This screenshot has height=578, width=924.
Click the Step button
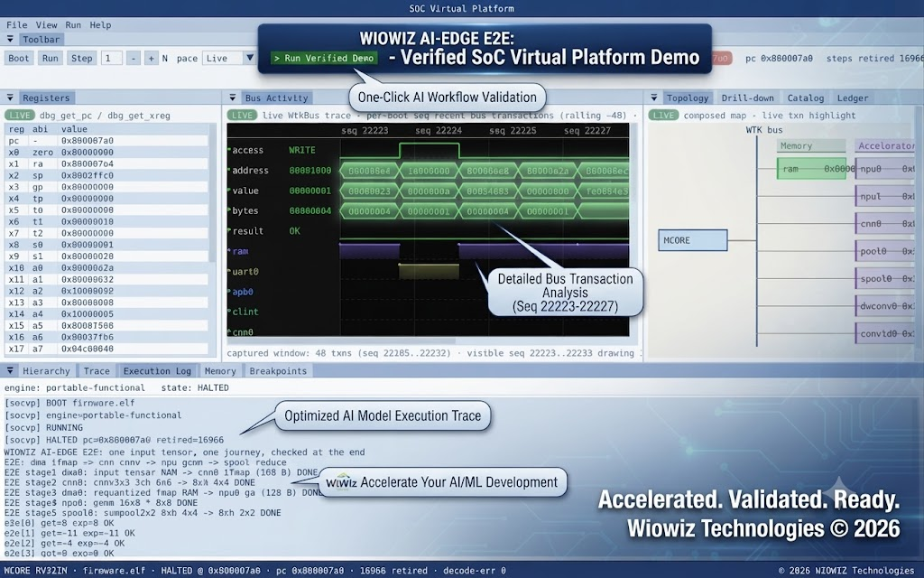point(81,58)
